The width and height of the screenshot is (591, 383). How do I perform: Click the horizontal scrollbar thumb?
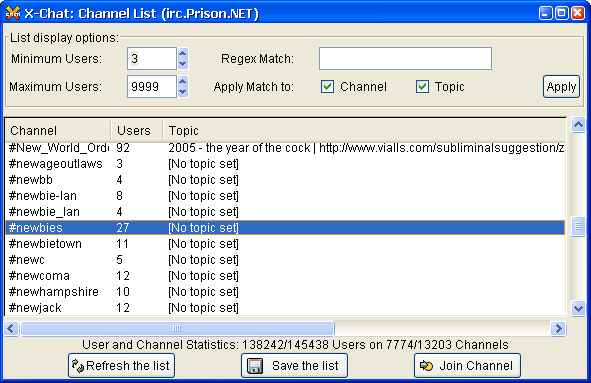point(177,328)
